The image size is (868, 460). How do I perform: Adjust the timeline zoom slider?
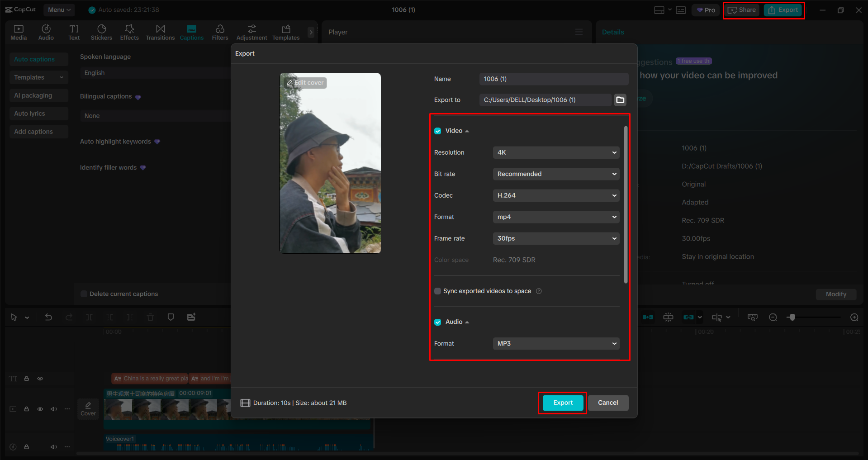(792, 317)
